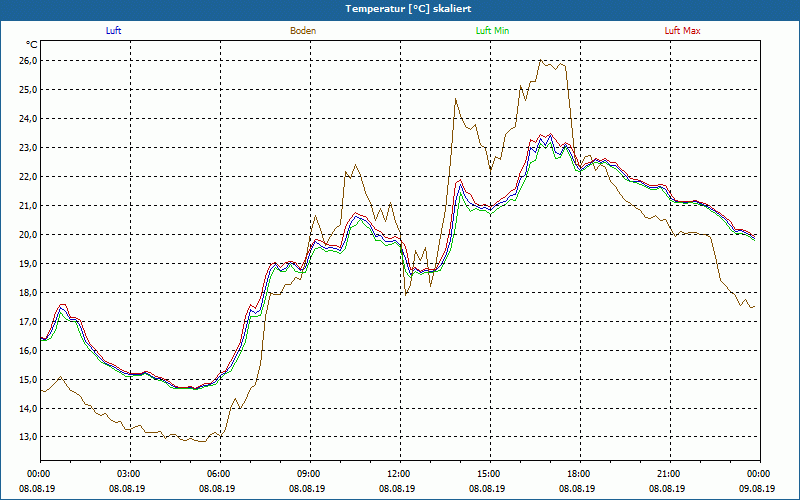
Task: Select the 09.08.19 date label
Action: point(757,488)
